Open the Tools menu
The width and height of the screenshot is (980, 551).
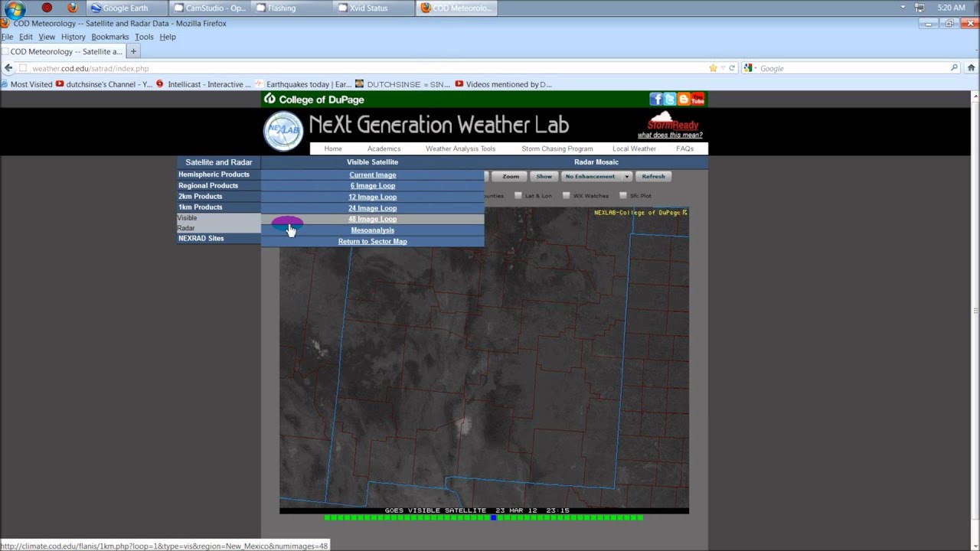click(144, 37)
